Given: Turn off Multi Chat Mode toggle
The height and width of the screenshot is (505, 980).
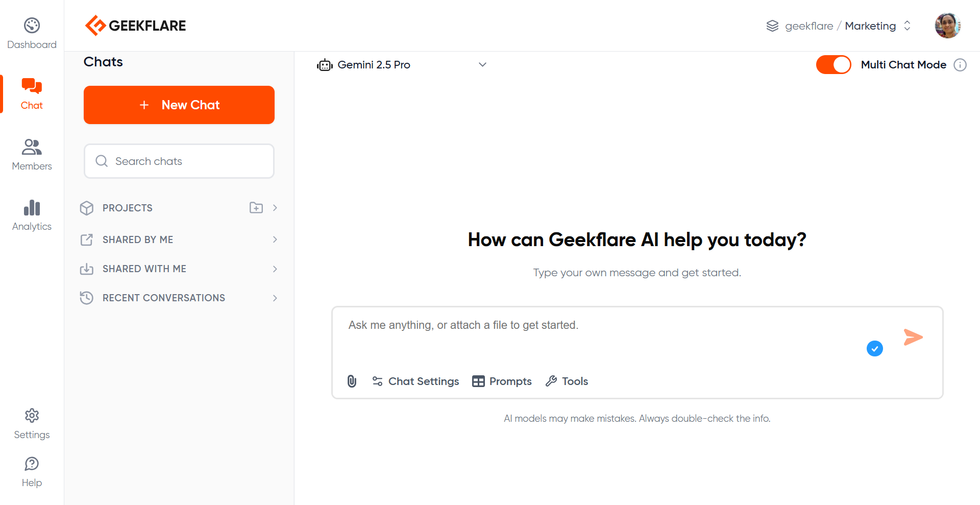Looking at the screenshot, I should [833, 65].
